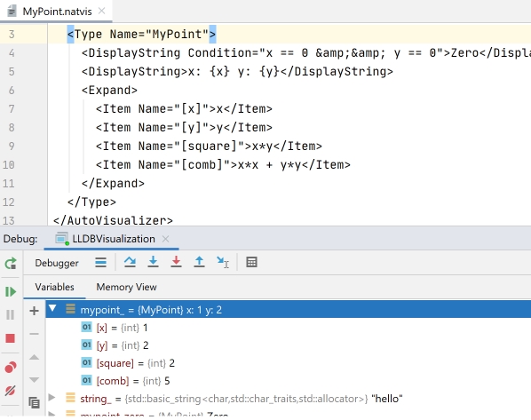Click the Pause Program icon
Image resolution: width=531 pixels, height=420 pixels.
(x=11, y=315)
